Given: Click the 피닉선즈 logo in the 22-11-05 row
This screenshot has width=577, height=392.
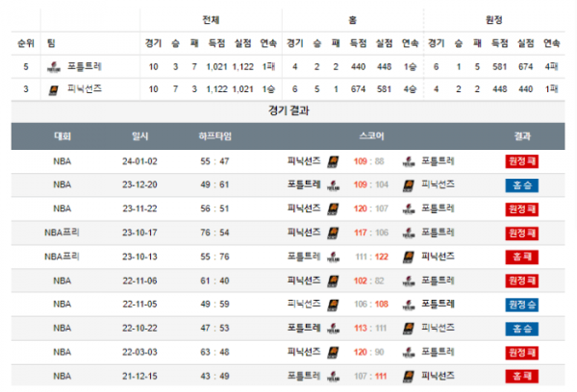Looking at the screenshot, I should point(333,305).
